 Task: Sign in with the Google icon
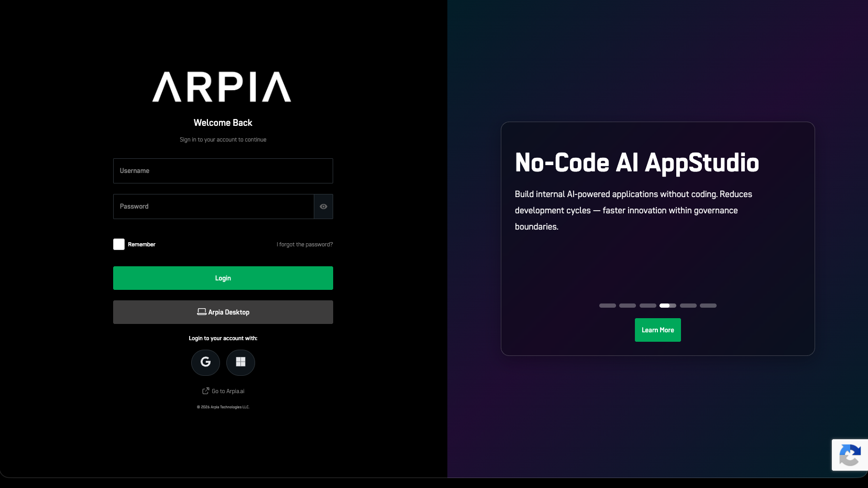point(205,362)
